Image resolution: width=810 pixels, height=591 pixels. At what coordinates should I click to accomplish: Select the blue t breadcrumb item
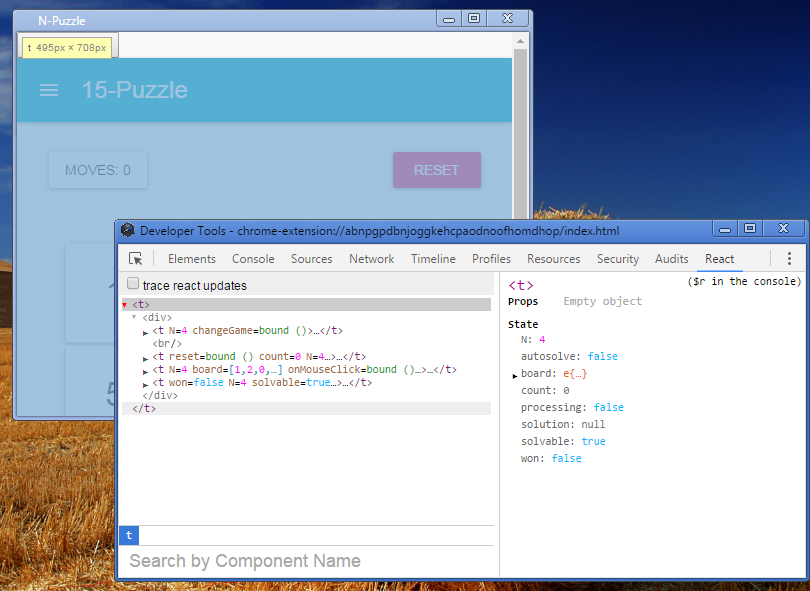pos(128,536)
